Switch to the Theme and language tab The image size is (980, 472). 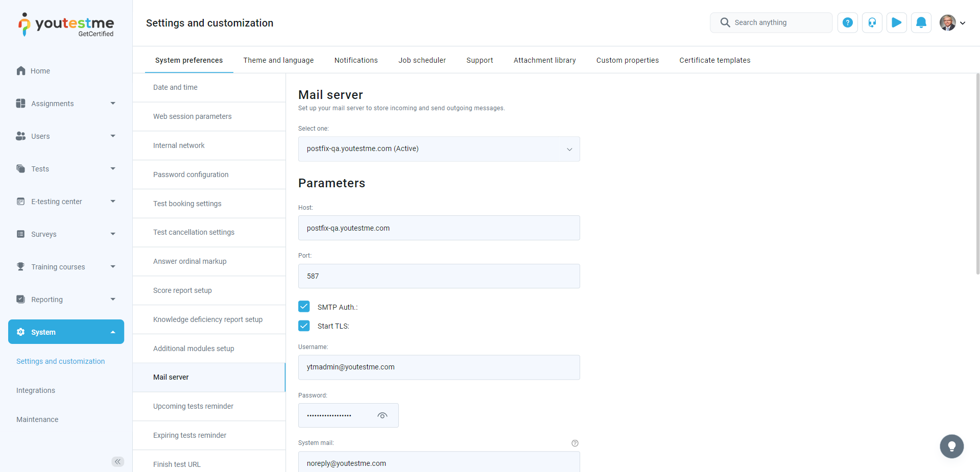coord(278,60)
